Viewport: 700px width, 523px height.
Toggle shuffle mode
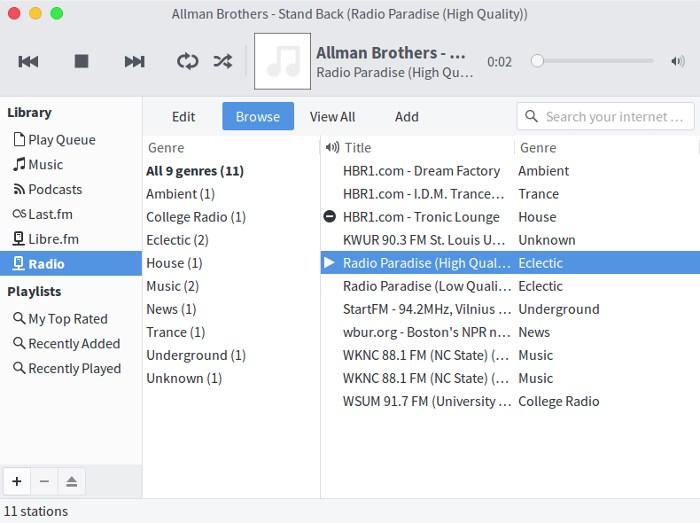(x=222, y=62)
